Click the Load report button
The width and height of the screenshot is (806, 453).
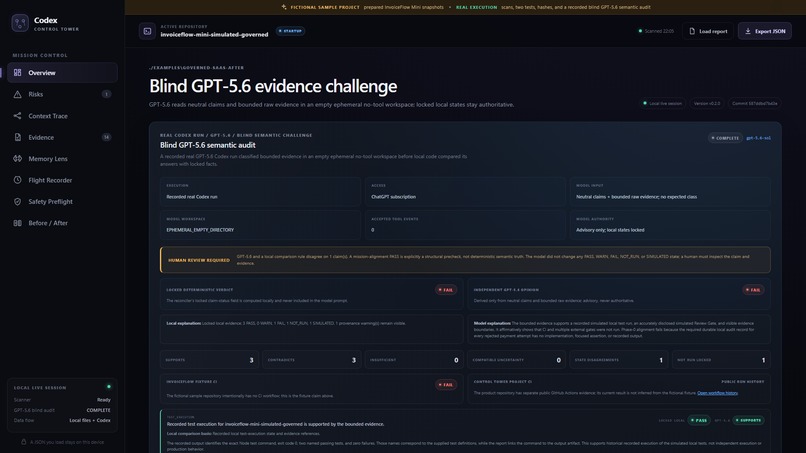pos(708,31)
